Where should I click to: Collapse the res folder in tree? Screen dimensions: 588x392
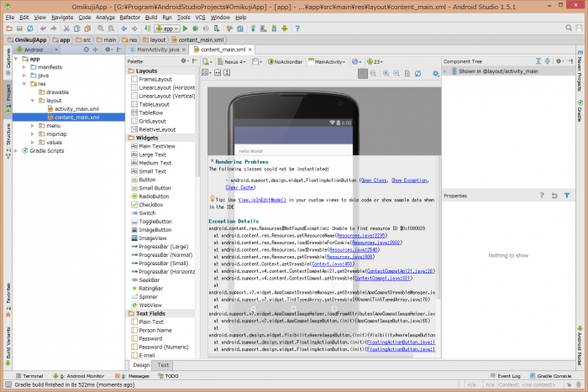(x=24, y=84)
